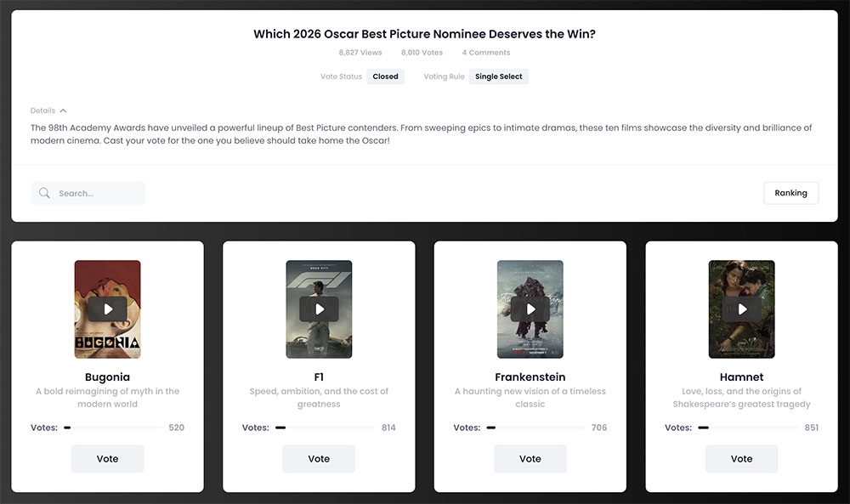Viewport: 850px width, 504px height.
Task: Play the Frankenstein trailer video
Action: point(530,309)
